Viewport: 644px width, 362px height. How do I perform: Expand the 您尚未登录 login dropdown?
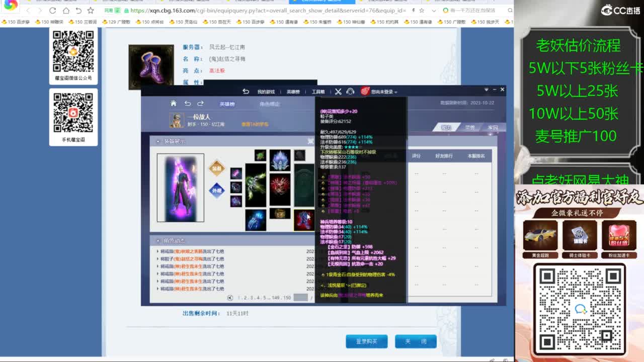384,92
